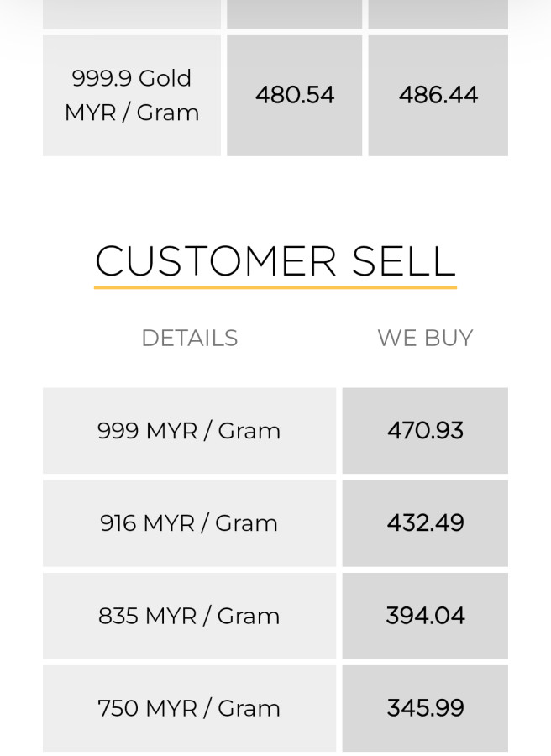The image size is (551, 756).
Task: Click the cut-off cell above 480.54
Action: 295,13
